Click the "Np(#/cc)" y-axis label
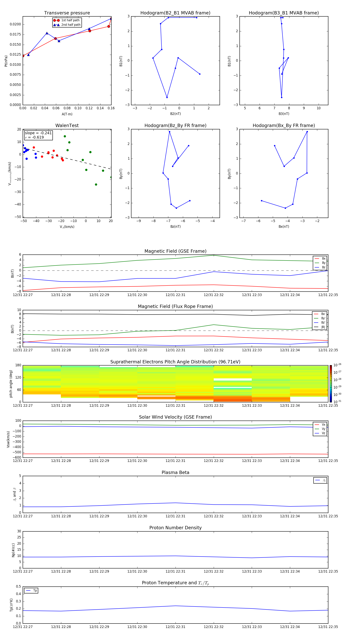This screenshot has height=644, width=351. (13, 550)
